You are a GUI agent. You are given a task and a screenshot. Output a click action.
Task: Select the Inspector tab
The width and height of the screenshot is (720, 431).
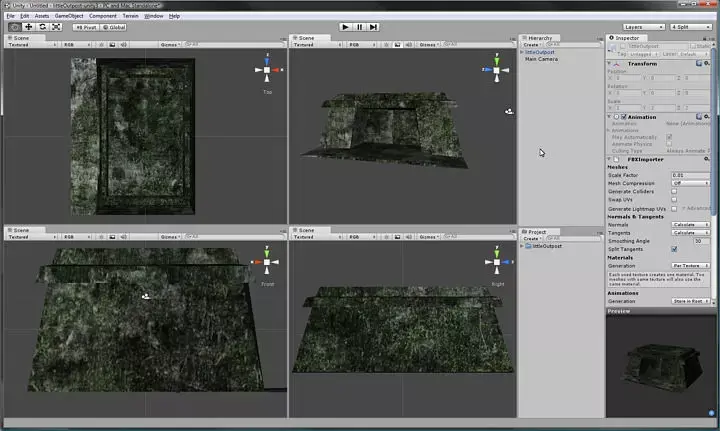[626, 38]
